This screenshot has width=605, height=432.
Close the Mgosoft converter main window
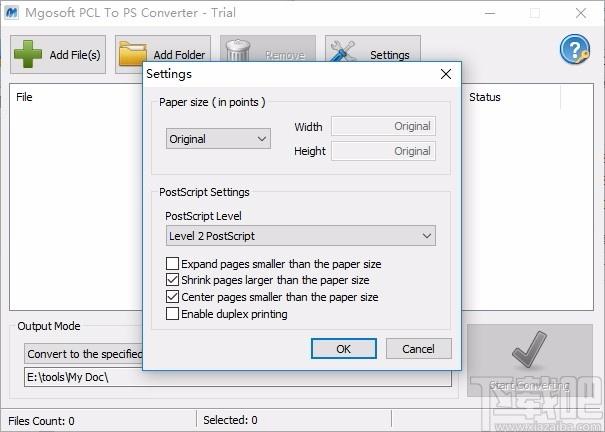coord(581,13)
